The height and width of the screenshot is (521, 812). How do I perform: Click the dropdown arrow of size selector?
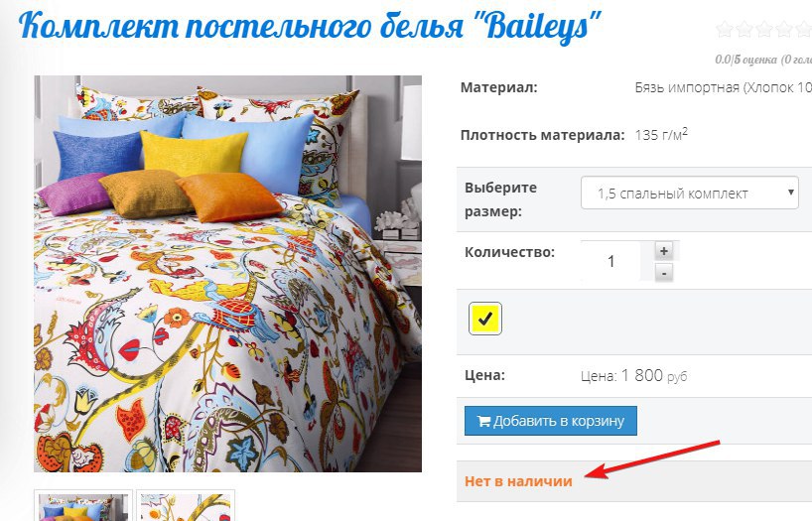[x=791, y=193]
